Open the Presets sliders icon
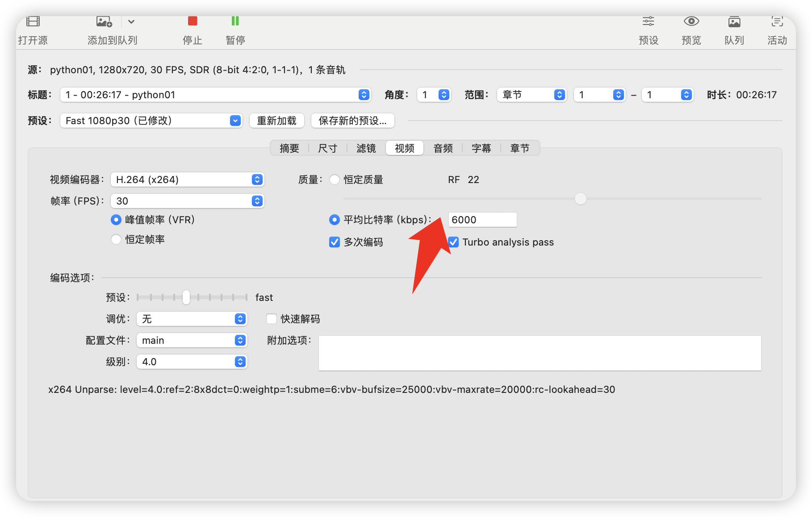The image size is (812, 517). coord(649,21)
